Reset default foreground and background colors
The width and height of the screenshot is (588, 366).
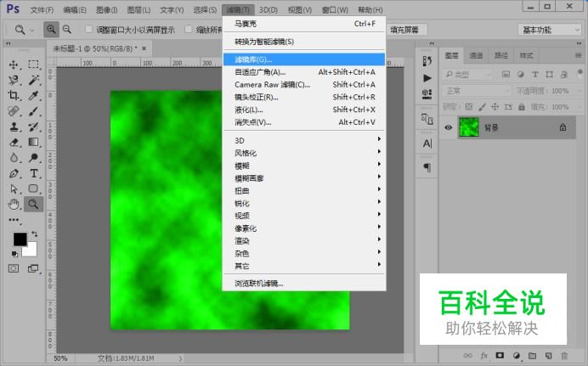14,255
